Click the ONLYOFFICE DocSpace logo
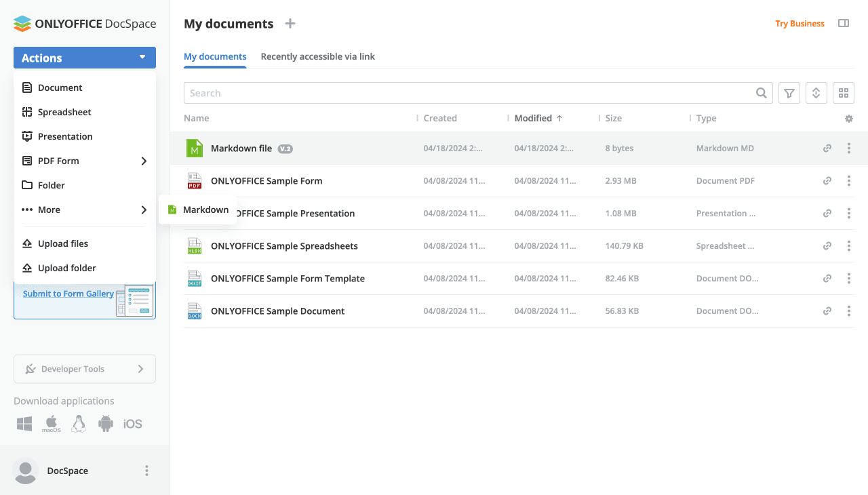This screenshot has width=868, height=495. 85,24
